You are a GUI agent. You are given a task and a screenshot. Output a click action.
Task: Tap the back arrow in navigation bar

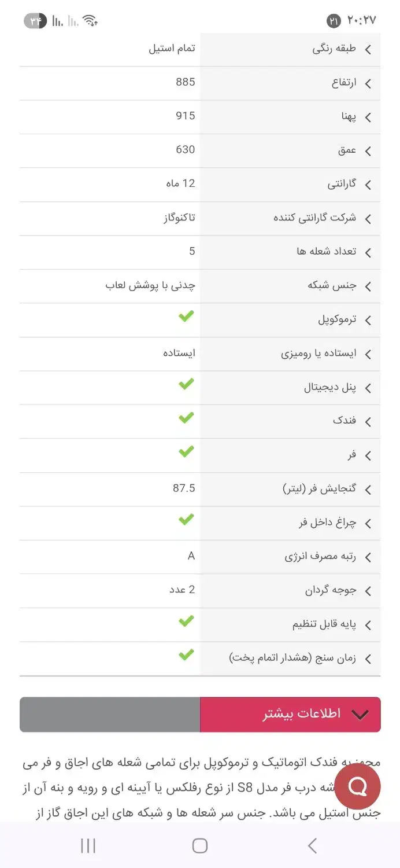pyautogui.click(x=312, y=845)
